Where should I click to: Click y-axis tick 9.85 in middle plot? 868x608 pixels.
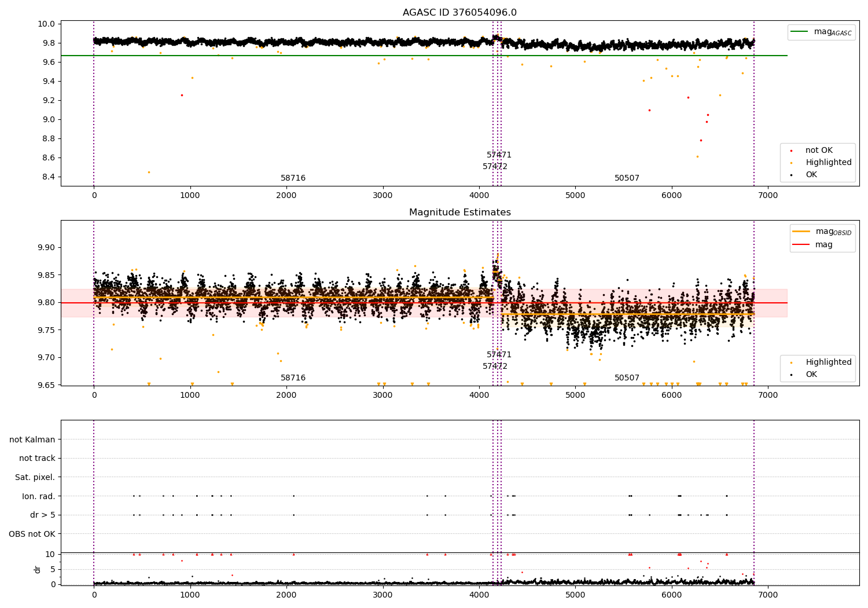coord(47,275)
